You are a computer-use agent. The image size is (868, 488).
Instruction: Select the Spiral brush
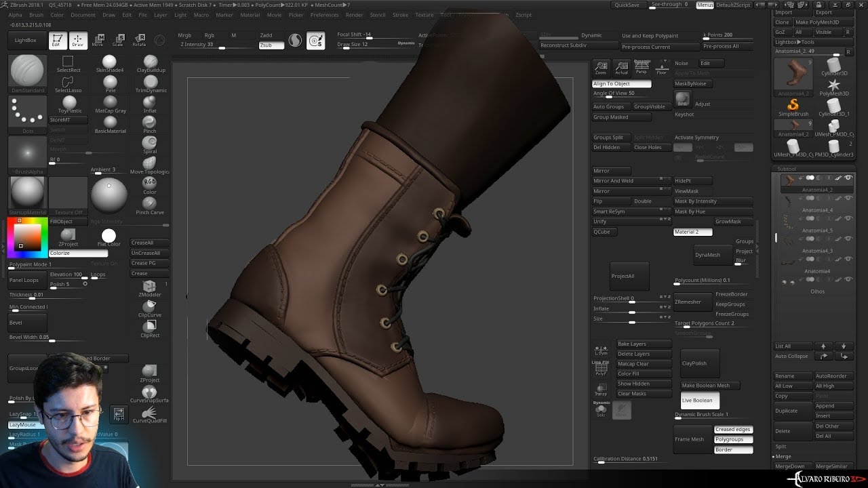[150, 145]
